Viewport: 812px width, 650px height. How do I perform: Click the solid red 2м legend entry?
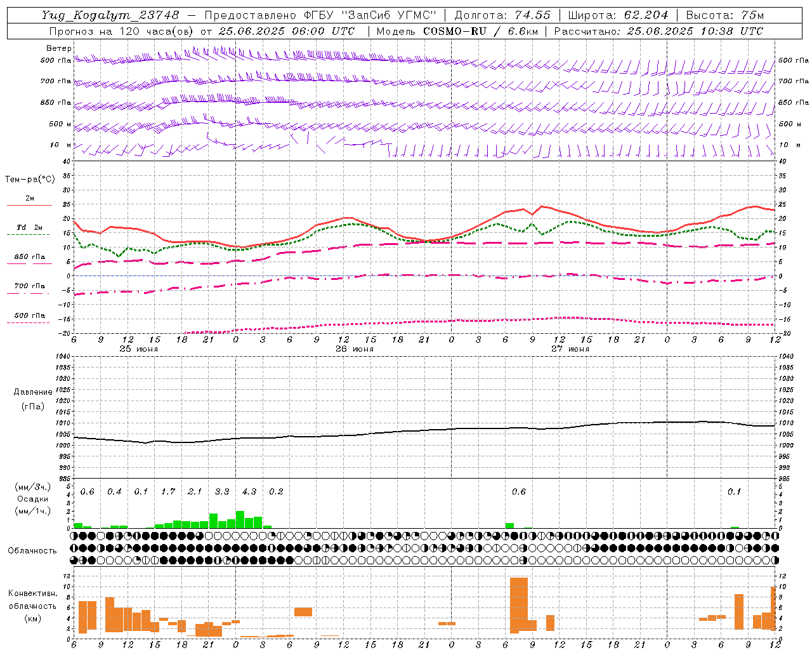pos(29,201)
